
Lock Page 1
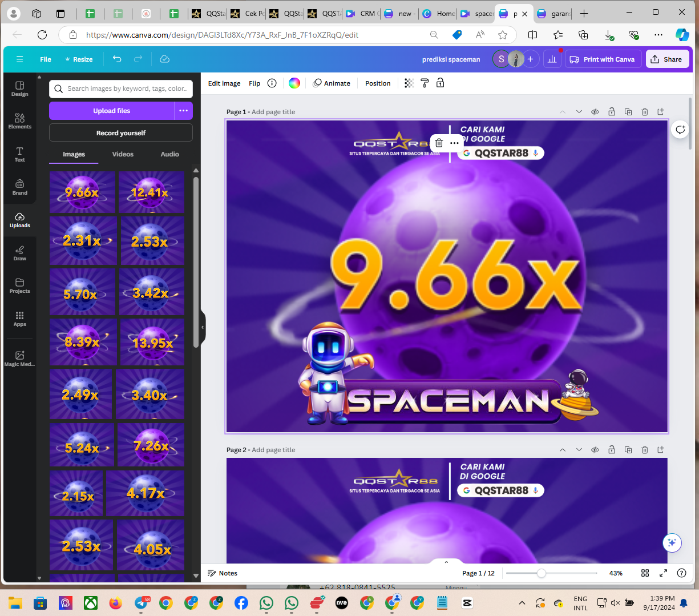click(x=612, y=112)
